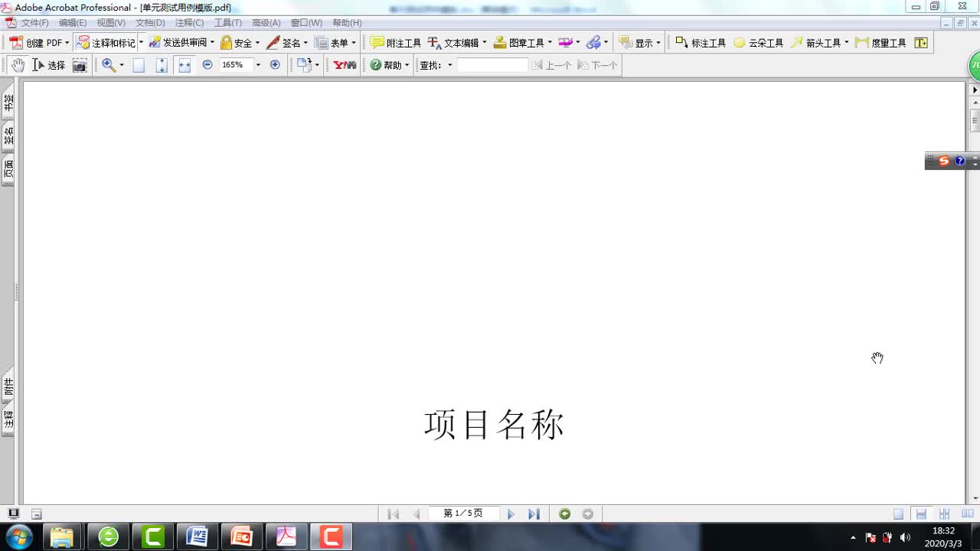Viewport: 980px width, 551px height.
Task: Expand dropdown arrow beside 注释和标记
Action: pyautogui.click(x=141, y=43)
